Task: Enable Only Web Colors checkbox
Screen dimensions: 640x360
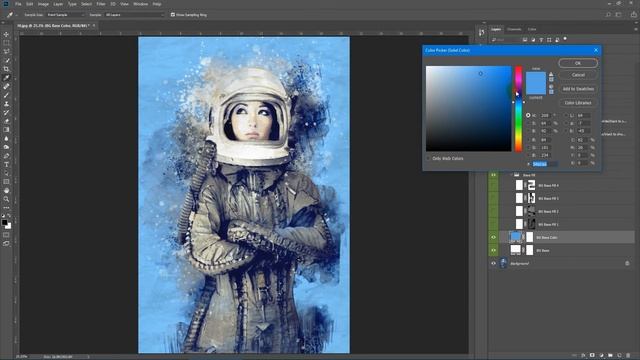Action: (x=429, y=158)
